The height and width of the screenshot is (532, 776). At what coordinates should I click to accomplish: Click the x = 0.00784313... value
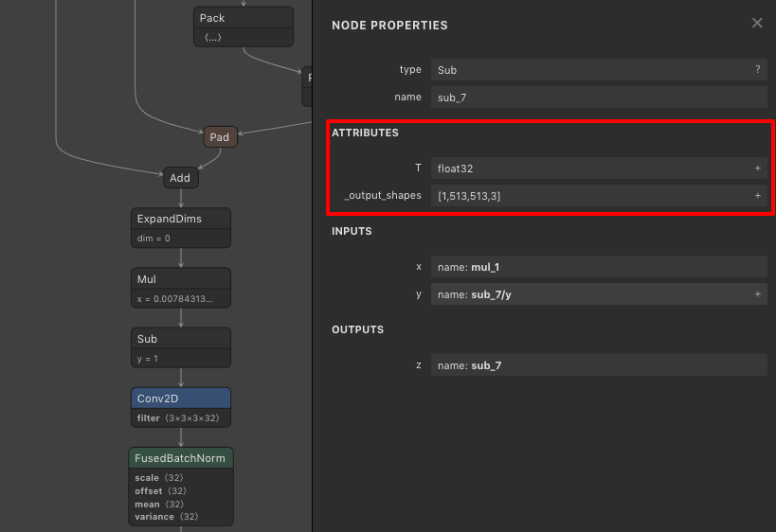click(174, 298)
